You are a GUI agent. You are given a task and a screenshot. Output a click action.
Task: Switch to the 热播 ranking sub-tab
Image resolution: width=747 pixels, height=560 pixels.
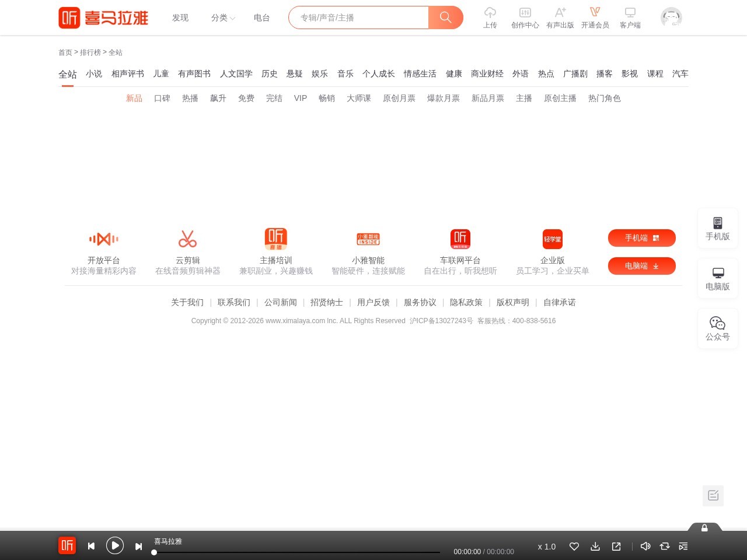point(190,98)
